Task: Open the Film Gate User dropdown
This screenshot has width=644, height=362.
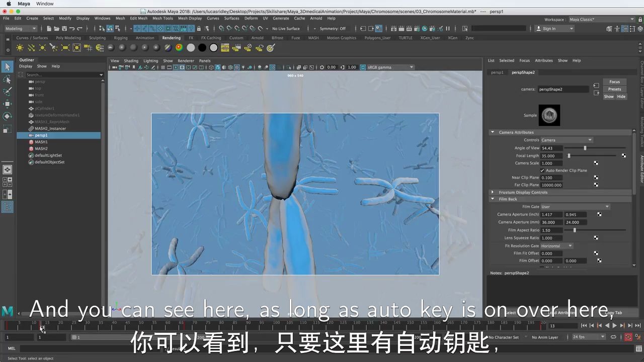Action: click(x=575, y=207)
